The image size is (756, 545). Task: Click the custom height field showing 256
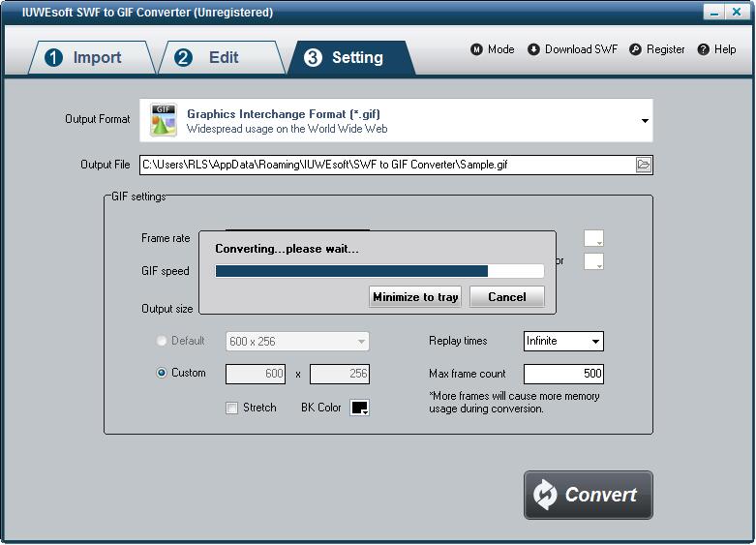click(x=340, y=374)
